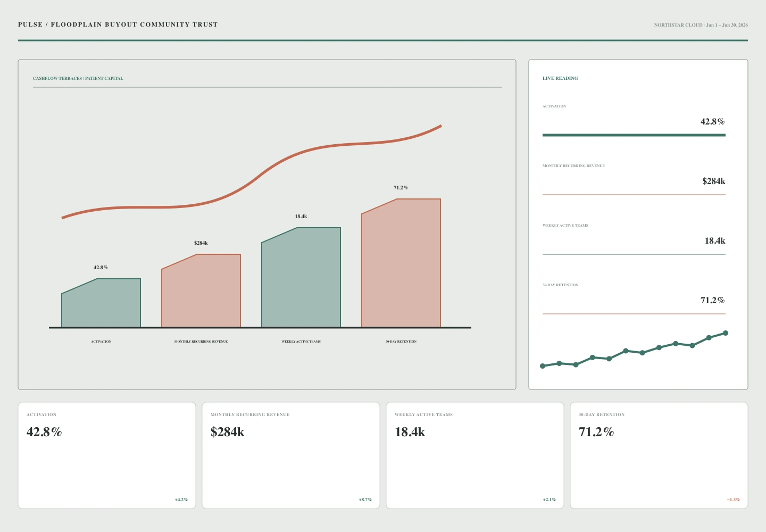Screen dimensions: 766x532
Task: Open the Activation summary card
Action: click(107, 455)
